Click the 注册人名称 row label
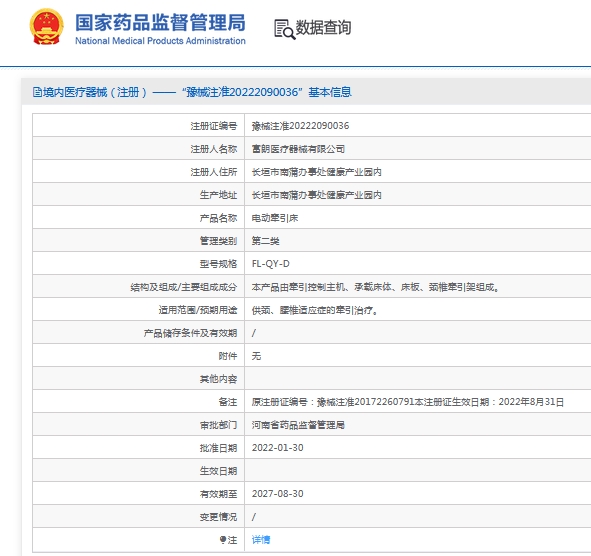 click(x=214, y=149)
